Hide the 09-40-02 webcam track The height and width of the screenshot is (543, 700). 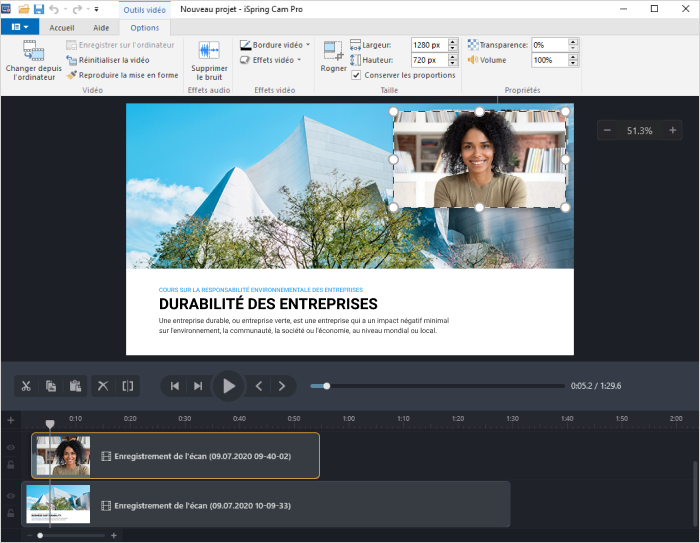(11, 447)
